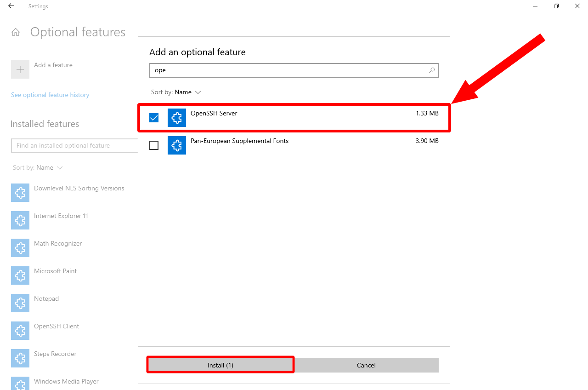Click the Add a feature label

click(53, 65)
